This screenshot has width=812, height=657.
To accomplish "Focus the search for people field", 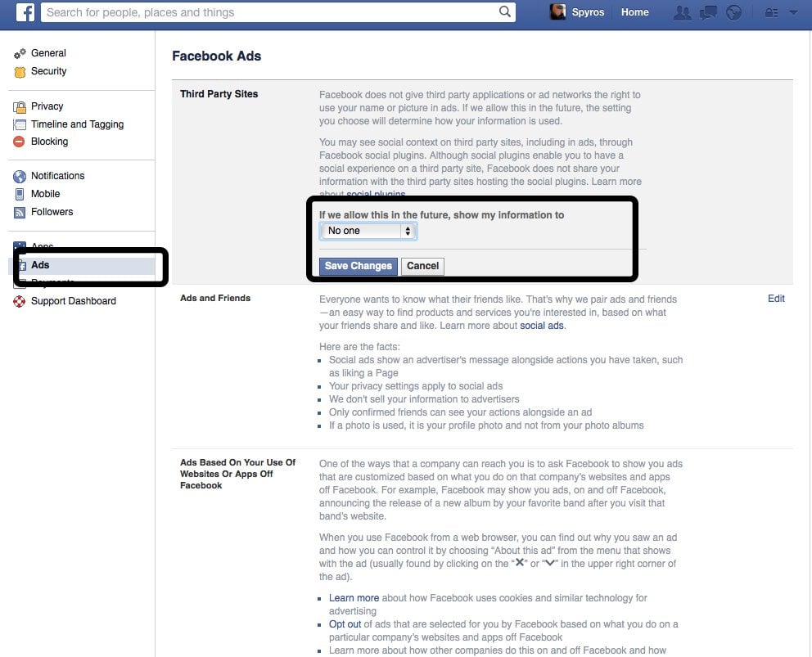I will (x=278, y=12).
